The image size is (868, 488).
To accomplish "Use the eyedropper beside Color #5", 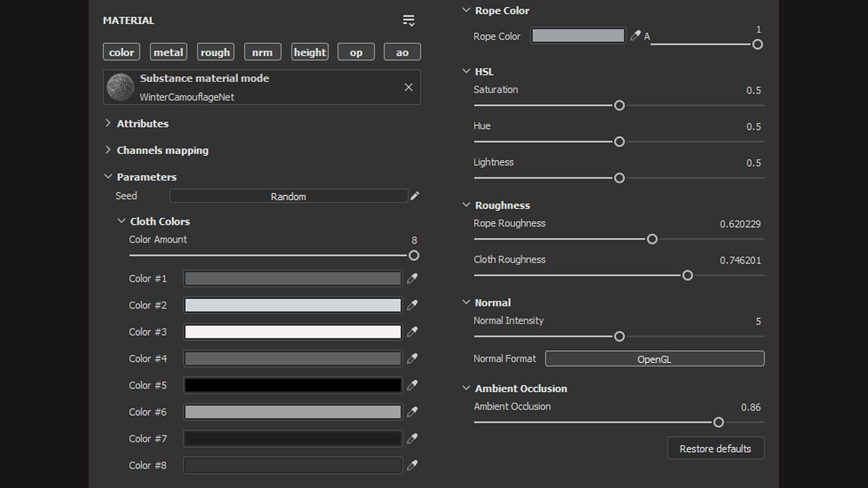I will point(412,385).
